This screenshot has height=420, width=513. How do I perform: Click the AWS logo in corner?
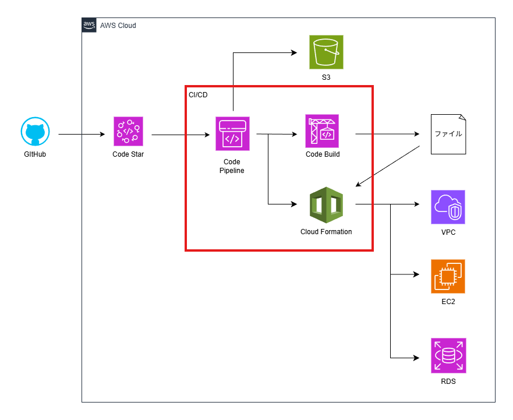point(89,25)
